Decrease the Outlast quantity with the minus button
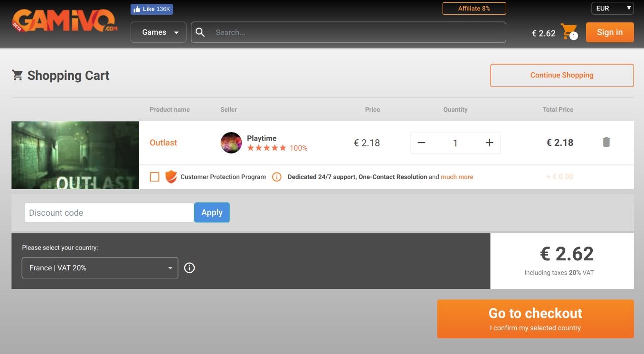Screen dimensions: 644x354 pyautogui.click(x=421, y=143)
